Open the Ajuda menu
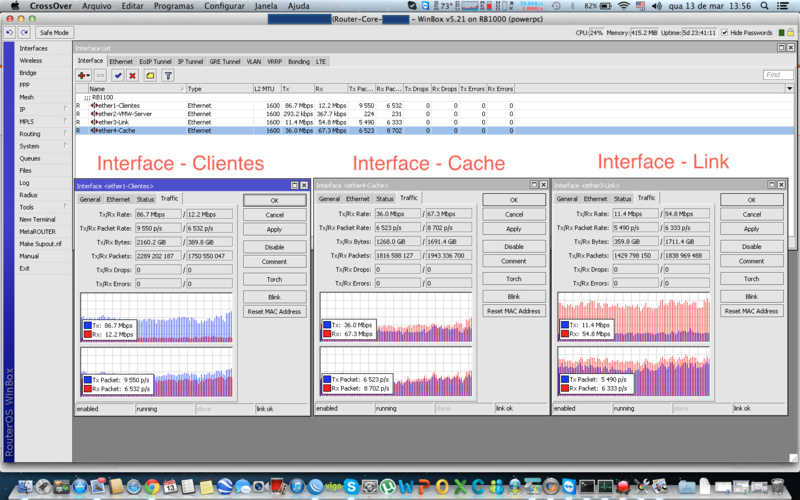This screenshot has width=800, height=500. 298,6
